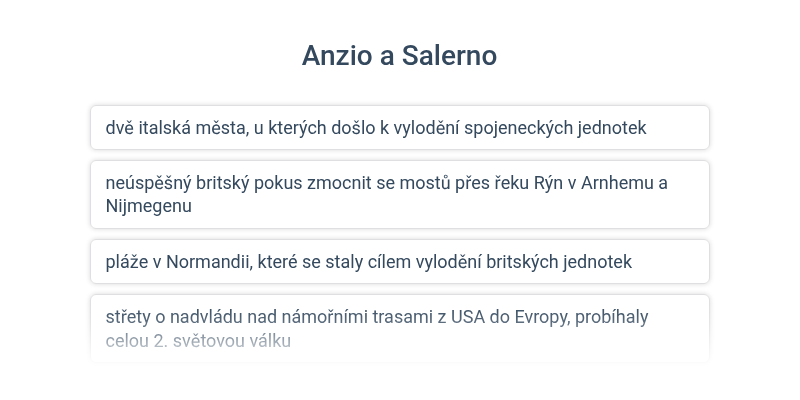
Task: Select the 'neúspěšný britský pokus' option
Action: click(400, 194)
